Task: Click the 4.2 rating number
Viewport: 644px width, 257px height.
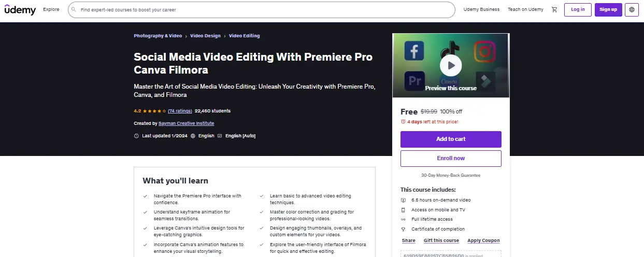Action: tap(137, 111)
